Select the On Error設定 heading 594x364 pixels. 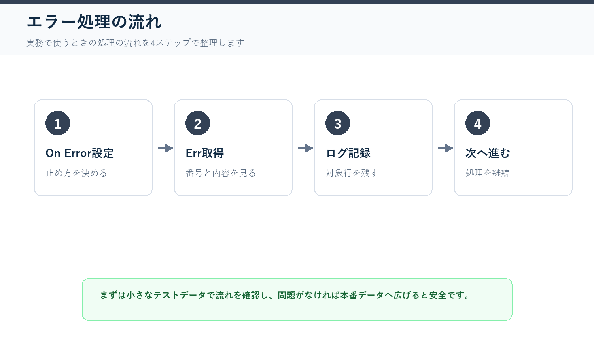[80, 153]
